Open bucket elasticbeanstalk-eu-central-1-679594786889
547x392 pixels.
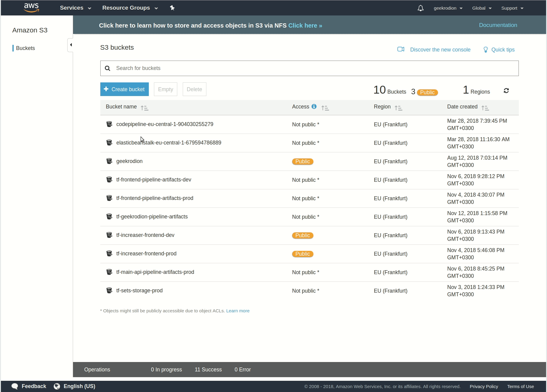click(x=168, y=143)
